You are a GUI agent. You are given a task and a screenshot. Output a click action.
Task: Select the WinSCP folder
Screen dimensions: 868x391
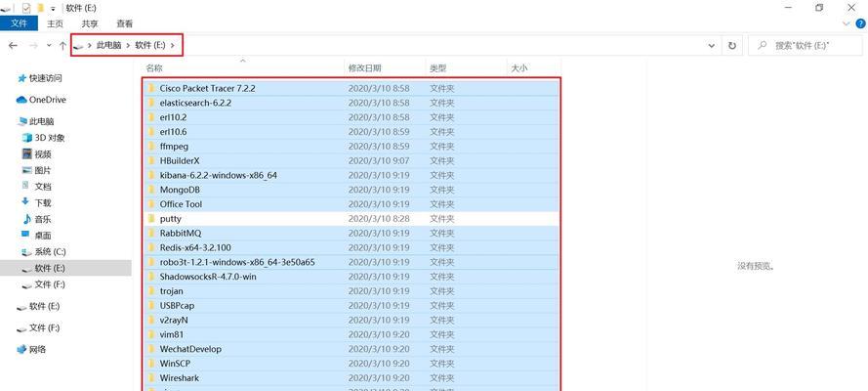(352, 364)
